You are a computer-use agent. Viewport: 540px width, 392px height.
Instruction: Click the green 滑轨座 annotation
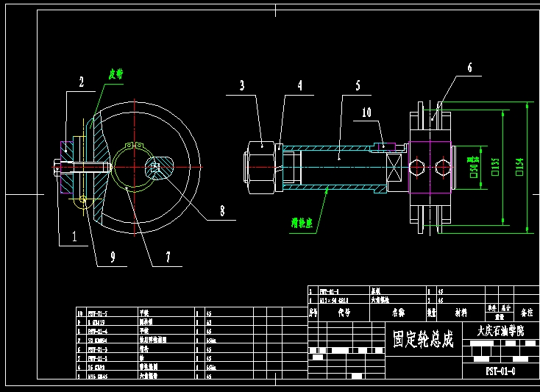click(x=302, y=224)
